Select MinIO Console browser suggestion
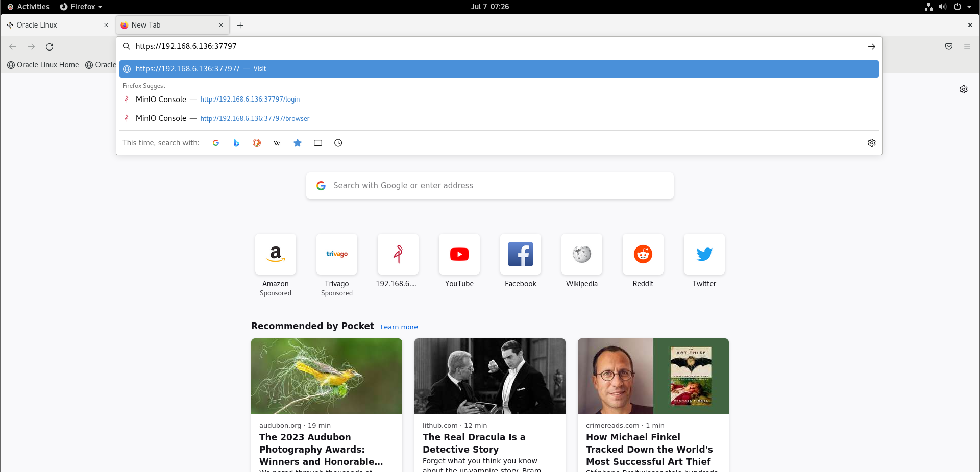The width and height of the screenshot is (980, 472). click(x=499, y=118)
